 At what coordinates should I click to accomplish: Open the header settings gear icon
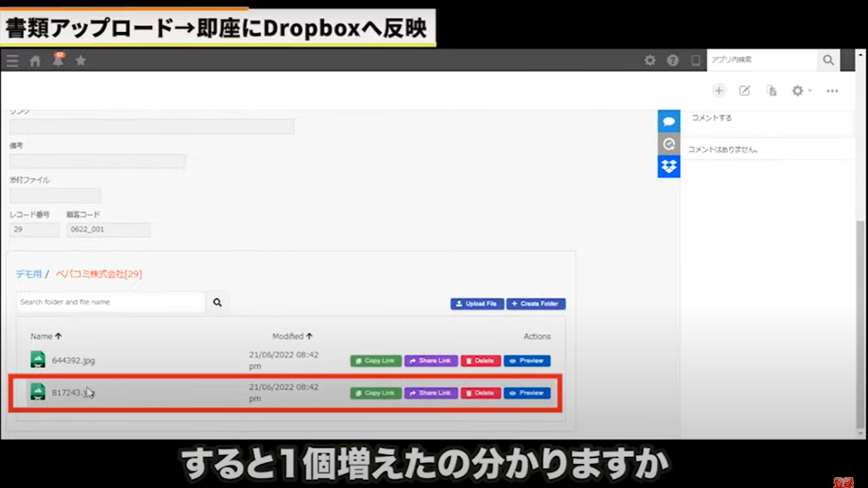650,60
